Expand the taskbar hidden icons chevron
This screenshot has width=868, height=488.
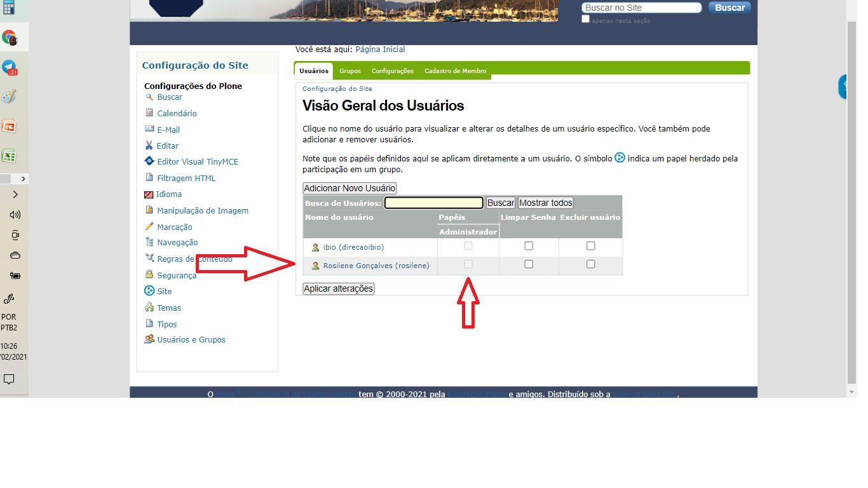coord(15,194)
